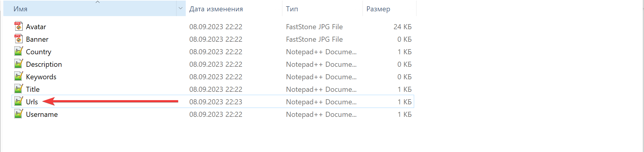Click the Urls file name
The width and height of the screenshot is (644, 152).
click(32, 102)
